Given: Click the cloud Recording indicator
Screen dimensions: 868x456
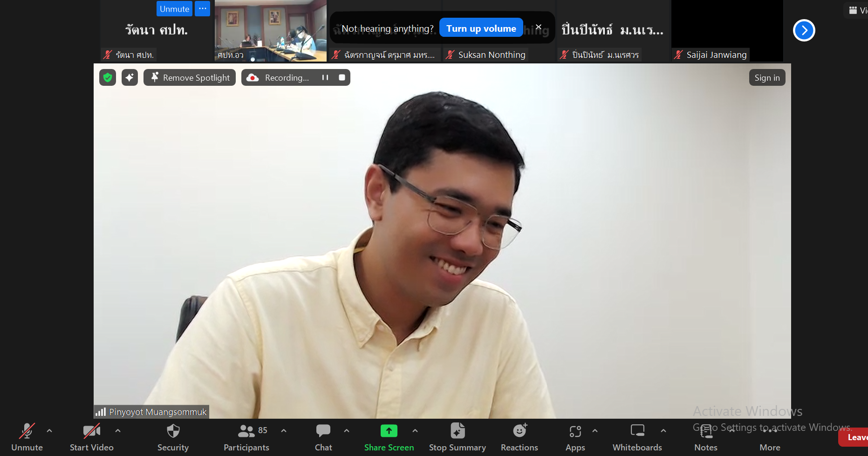Looking at the screenshot, I should (279, 77).
